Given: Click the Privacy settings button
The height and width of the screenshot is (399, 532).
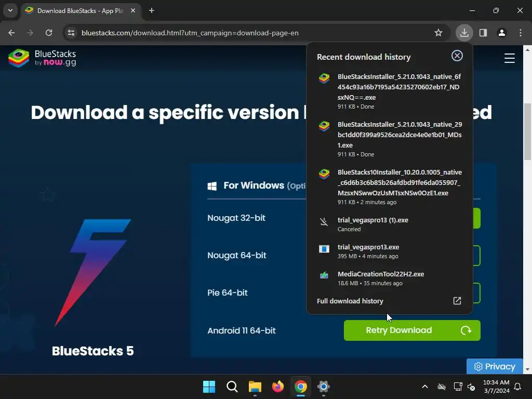Looking at the screenshot, I should coord(495,366).
